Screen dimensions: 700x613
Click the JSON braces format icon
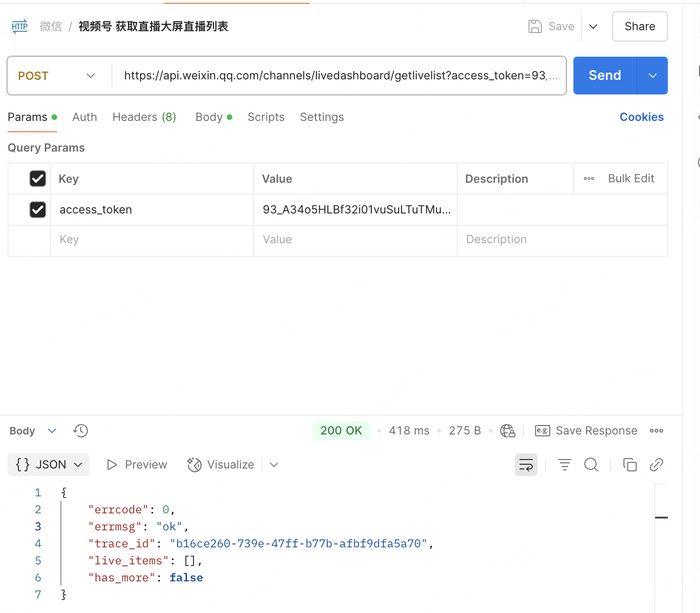tap(23, 465)
